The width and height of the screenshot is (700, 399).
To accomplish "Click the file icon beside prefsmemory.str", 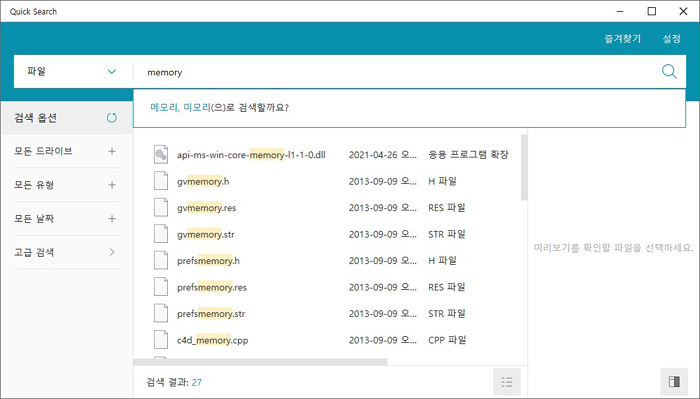I will click(x=161, y=313).
